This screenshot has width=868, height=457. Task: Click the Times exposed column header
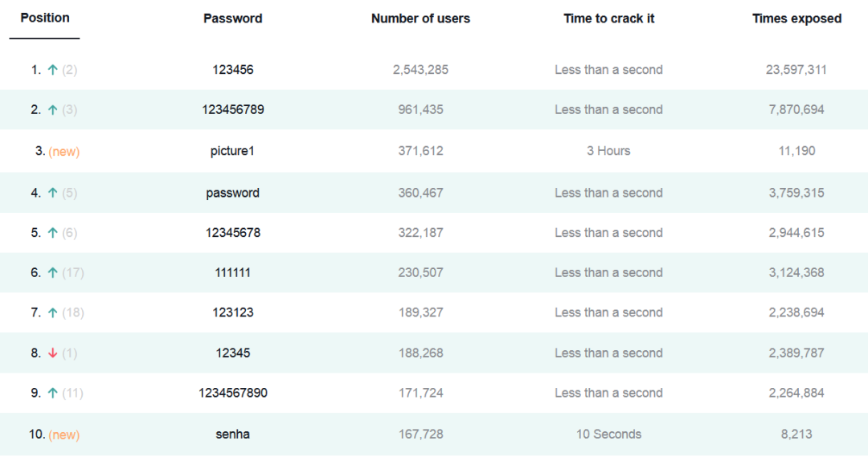pos(796,18)
